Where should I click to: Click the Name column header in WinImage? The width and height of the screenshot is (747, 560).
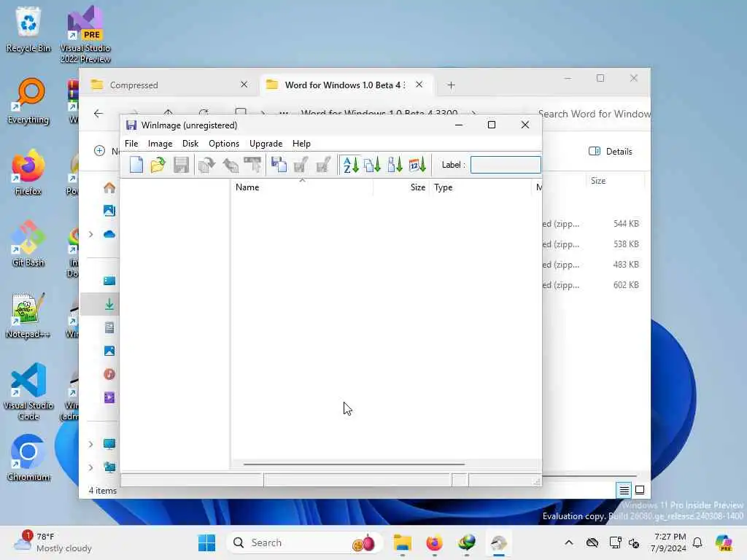click(301, 187)
